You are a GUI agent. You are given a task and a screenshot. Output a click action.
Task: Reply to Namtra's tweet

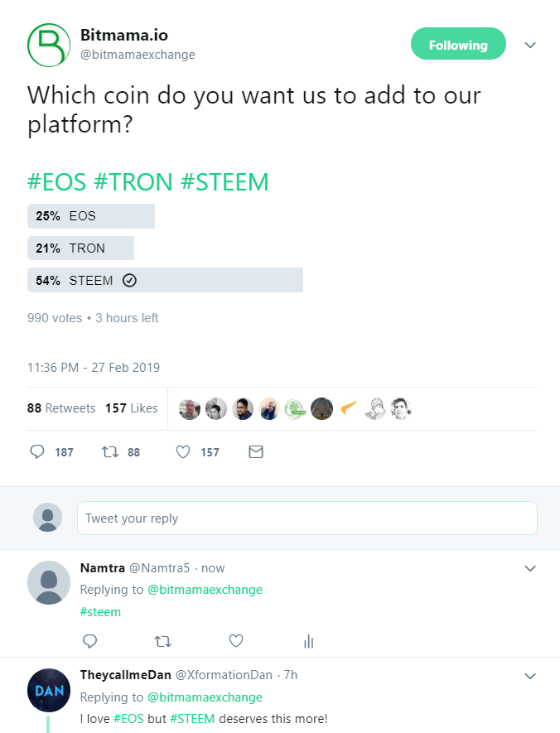[90, 640]
